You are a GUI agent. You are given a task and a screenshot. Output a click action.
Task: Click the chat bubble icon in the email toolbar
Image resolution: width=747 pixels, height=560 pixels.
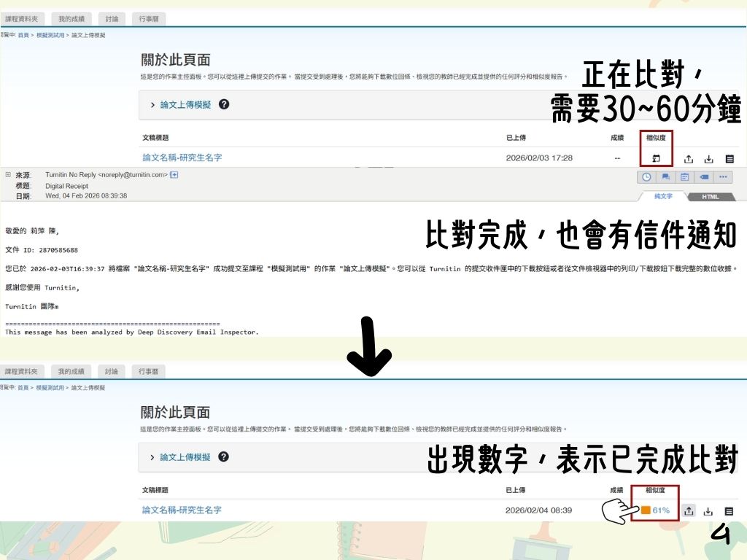[x=667, y=176]
